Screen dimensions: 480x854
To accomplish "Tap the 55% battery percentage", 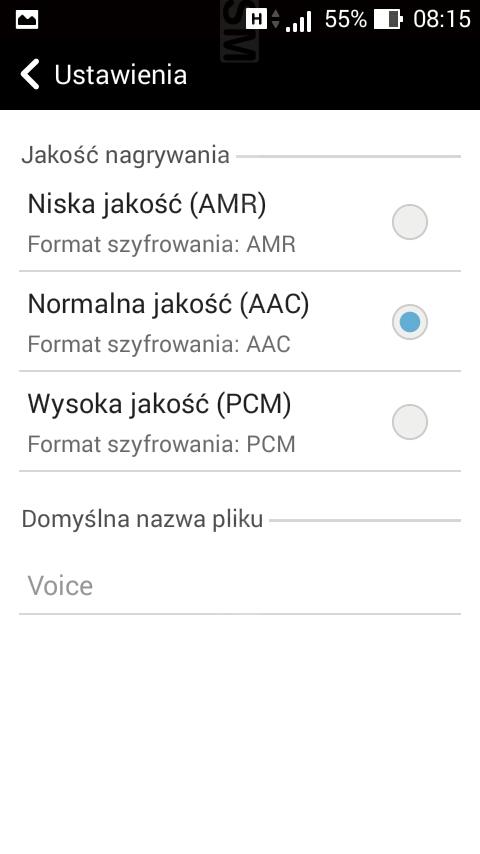I will click(346, 20).
